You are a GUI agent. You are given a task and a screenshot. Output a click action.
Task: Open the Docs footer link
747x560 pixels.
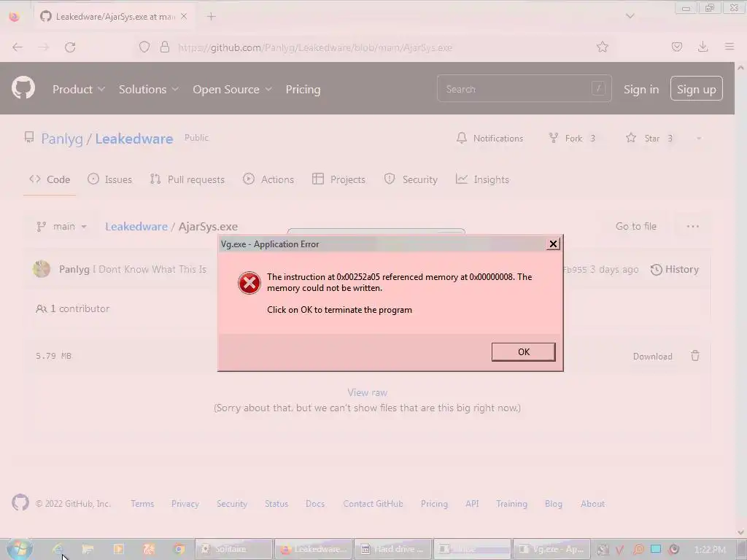coord(315,504)
